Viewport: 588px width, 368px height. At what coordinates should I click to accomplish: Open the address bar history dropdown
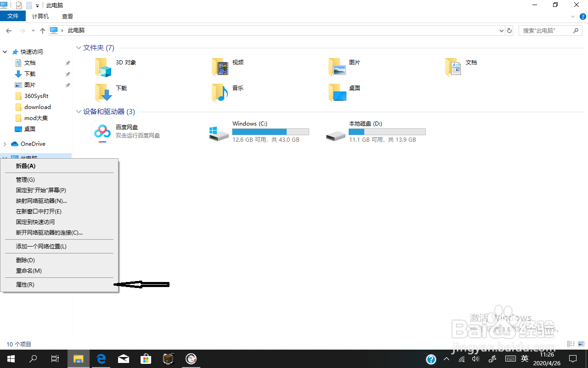pos(501,30)
